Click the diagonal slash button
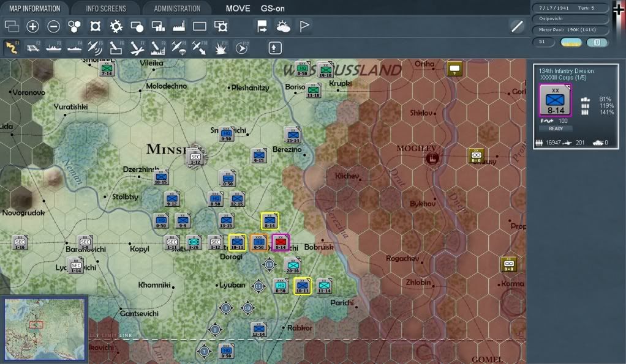 (517, 26)
